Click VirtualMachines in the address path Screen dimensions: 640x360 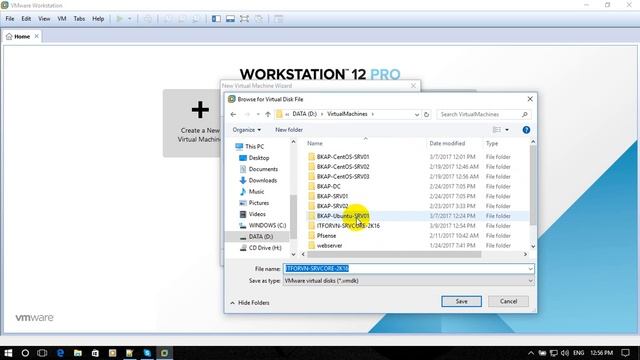(x=347, y=114)
